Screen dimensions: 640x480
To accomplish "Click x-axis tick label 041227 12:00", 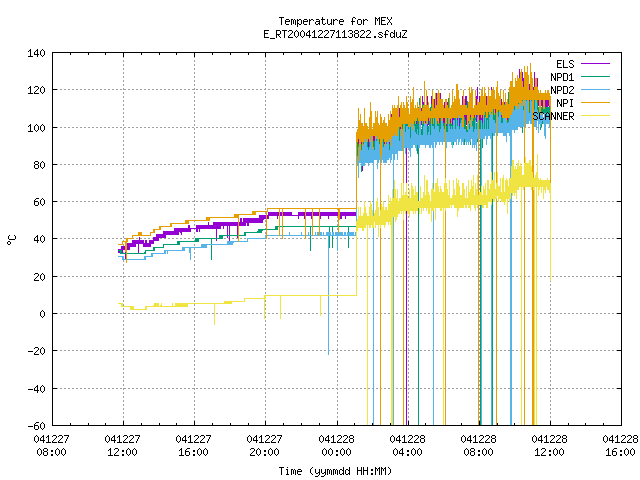I will click(122, 445).
